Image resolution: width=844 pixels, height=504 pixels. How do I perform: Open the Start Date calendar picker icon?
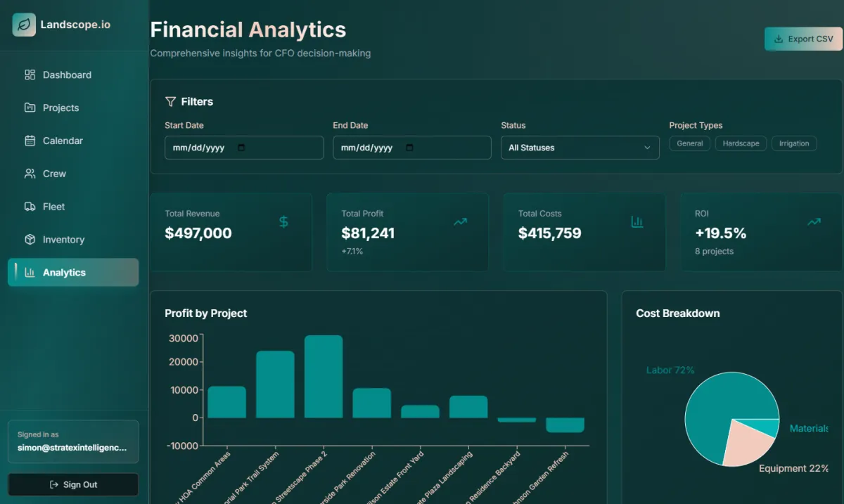pos(242,148)
